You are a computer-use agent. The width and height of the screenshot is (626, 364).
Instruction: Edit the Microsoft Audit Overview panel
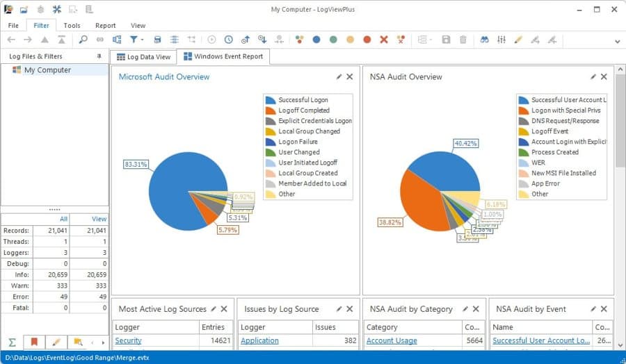pyautogui.click(x=339, y=76)
